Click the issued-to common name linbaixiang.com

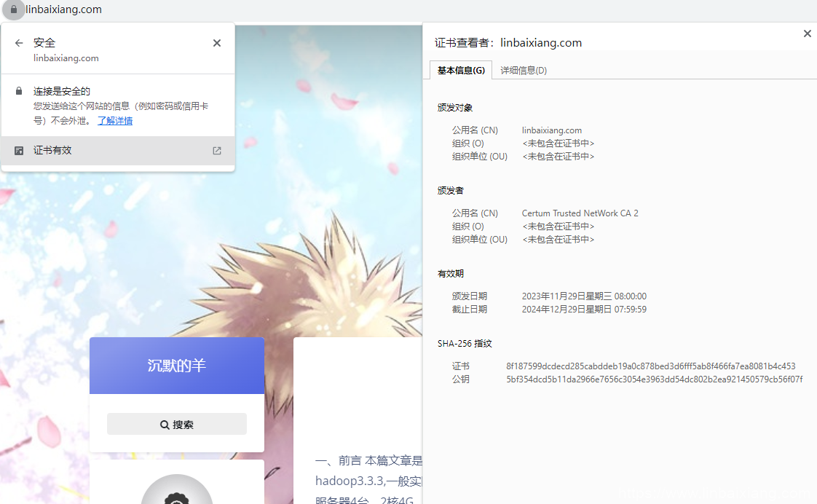(552, 130)
